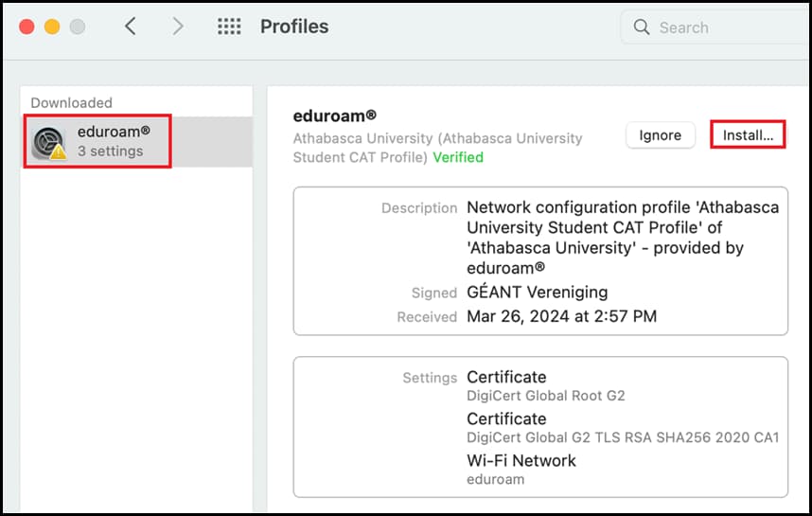This screenshot has width=812, height=516.
Task: Click the red close window button
Action: point(26,27)
